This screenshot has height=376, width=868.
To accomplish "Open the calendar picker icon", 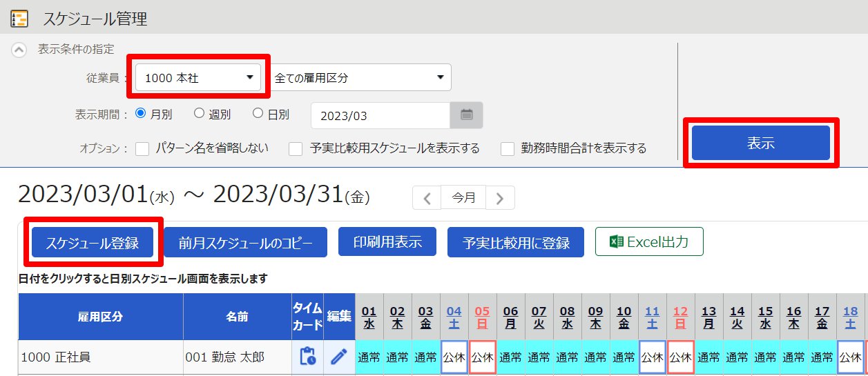I will click(467, 116).
